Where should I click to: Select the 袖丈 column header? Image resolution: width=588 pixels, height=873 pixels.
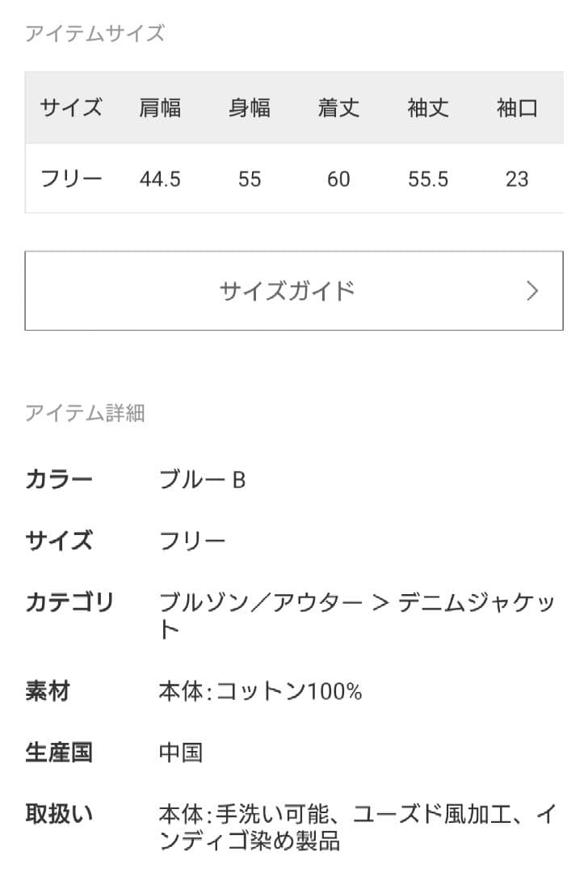click(x=426, y=108)
